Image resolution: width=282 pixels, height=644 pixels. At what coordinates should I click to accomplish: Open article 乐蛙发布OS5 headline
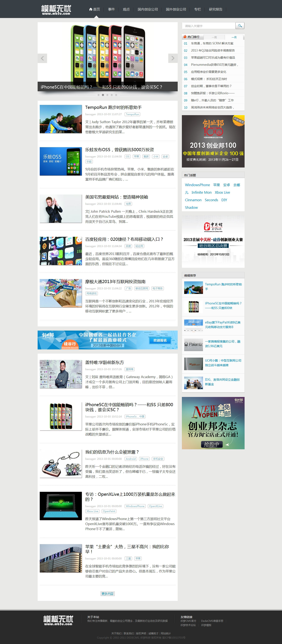[x=119, y=150]
